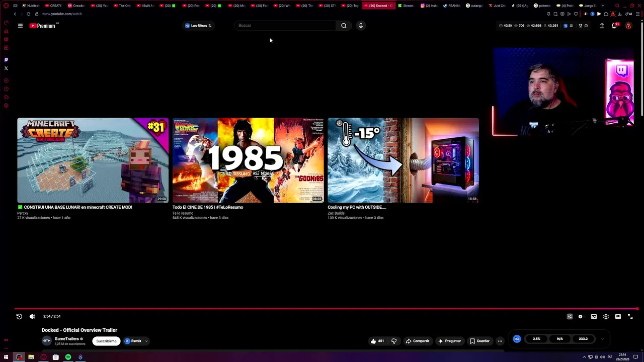The height and width of the screenshot is (362, 644).
Task: Play the Cooling my PC with OUTSIDE video
Action: tap(403, 160)
